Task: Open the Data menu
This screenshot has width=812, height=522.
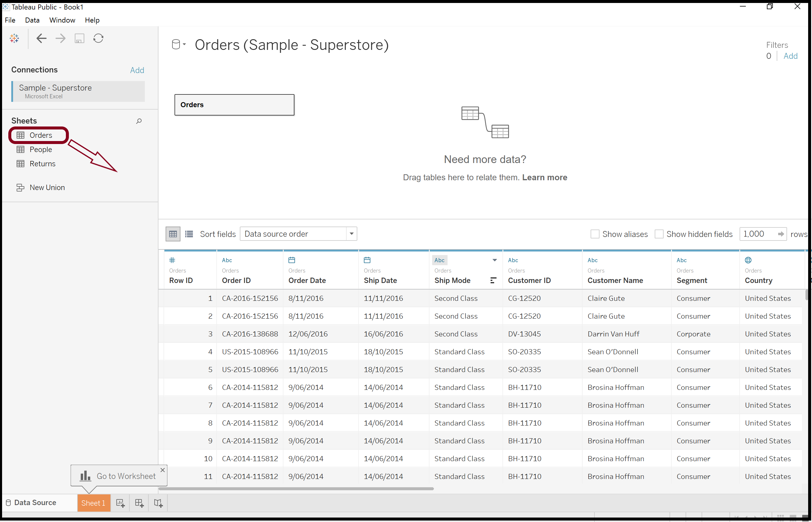Action: click(x=32, y=20)
